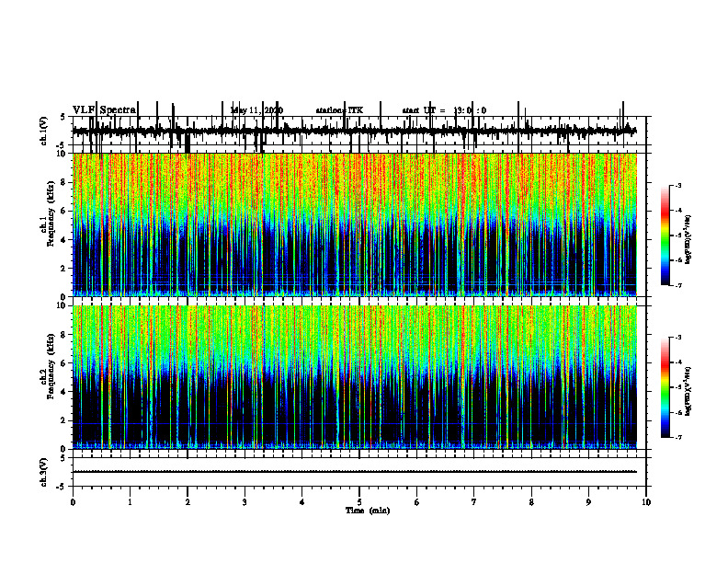
Task: Click the "9" minute tick label
Action: 588,502
